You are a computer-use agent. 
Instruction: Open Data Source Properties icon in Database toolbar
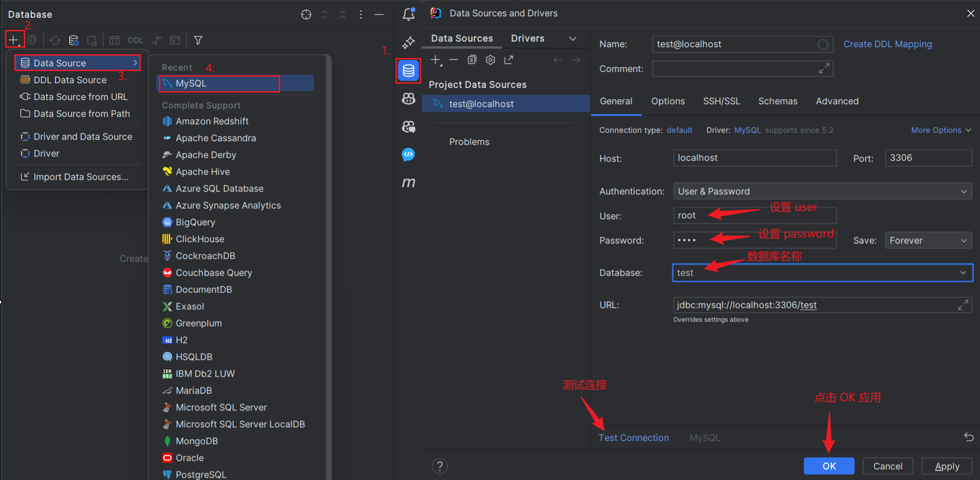[x=74, y=40]
